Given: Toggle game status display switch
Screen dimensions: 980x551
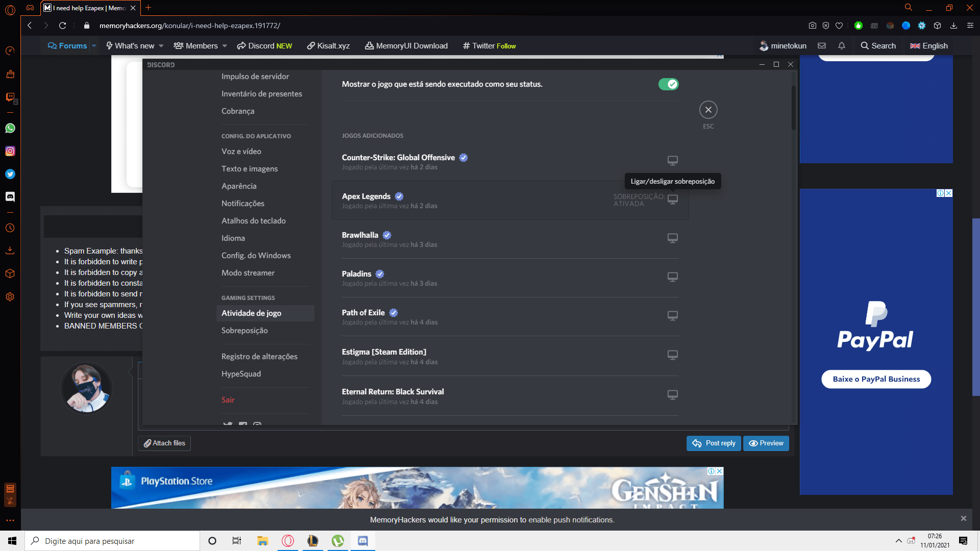Looking at the screenshot, I should tap(668, 84).
